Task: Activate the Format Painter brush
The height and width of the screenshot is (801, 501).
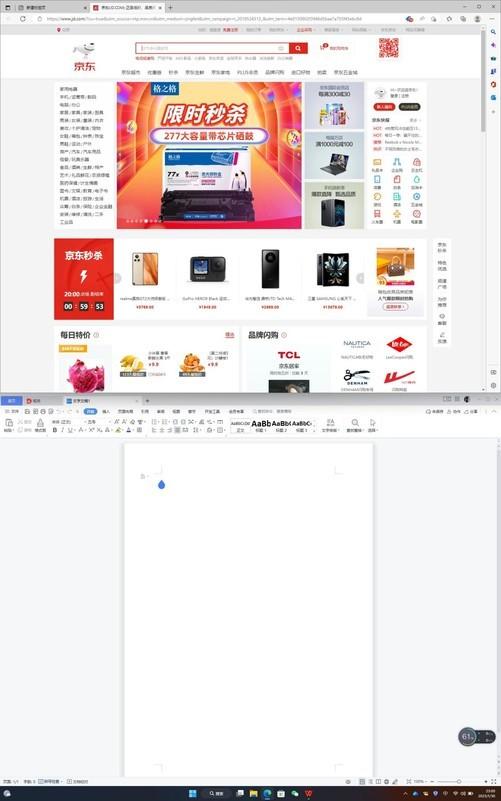Action: click(40, 425)
